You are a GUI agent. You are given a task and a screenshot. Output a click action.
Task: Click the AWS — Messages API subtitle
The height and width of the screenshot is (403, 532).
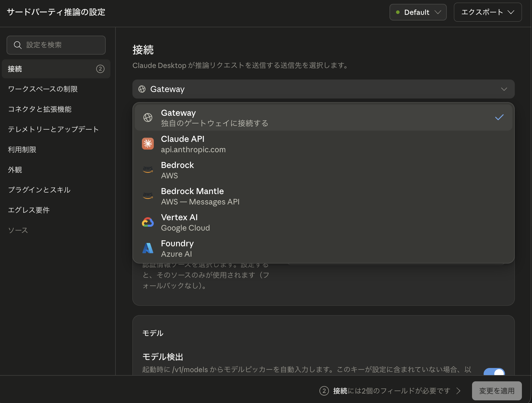pos(200,202)
